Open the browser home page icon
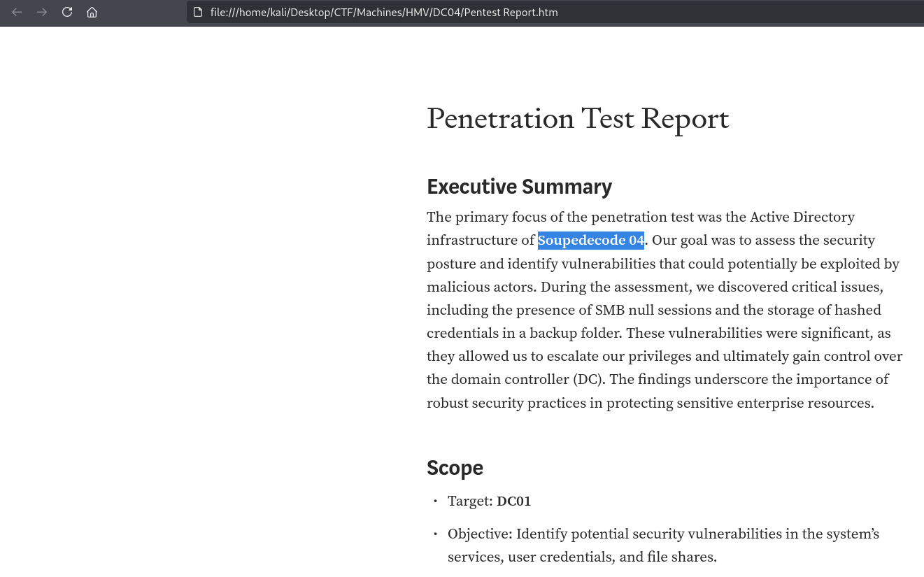Viewport: 924px width, 577px height. click(92, 12)
